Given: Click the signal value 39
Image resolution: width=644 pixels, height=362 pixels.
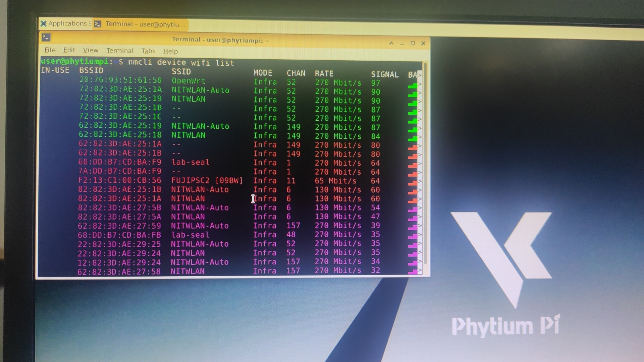Looking at the screenshot, I should click(x=375, y=226).
